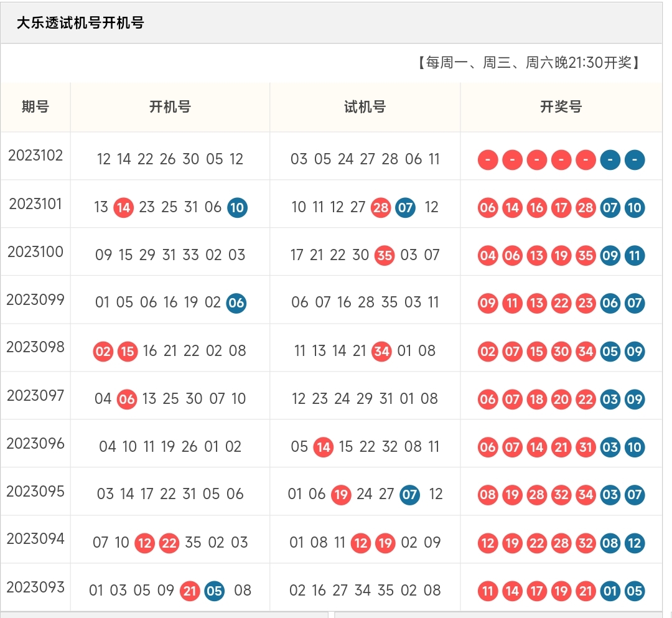672x618 pixels.
Task: Click blue ball 10 in 2023101 开机号
Action: coord(237,208)
